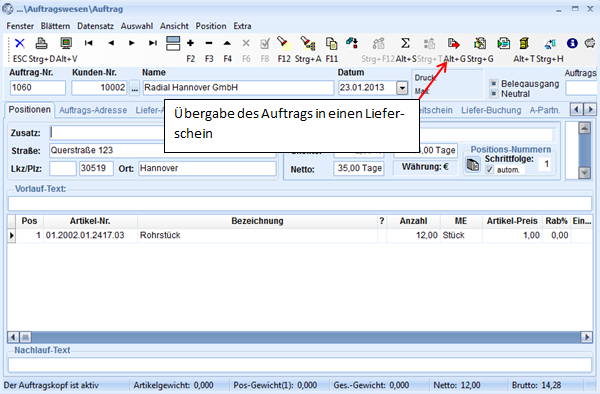Screen dimensions: 600x394
Task: Click the extended search icon (Strg+A)
Action: 308,43
